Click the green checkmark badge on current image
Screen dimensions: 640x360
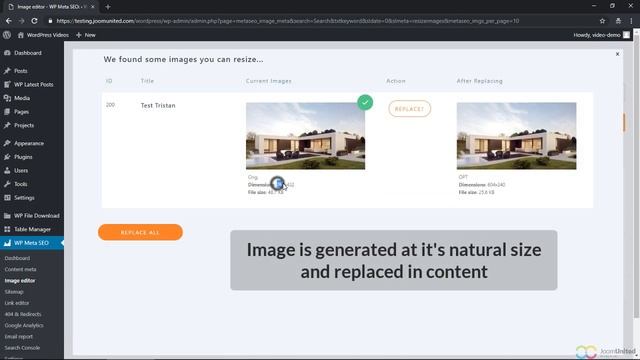pos(365,102)
